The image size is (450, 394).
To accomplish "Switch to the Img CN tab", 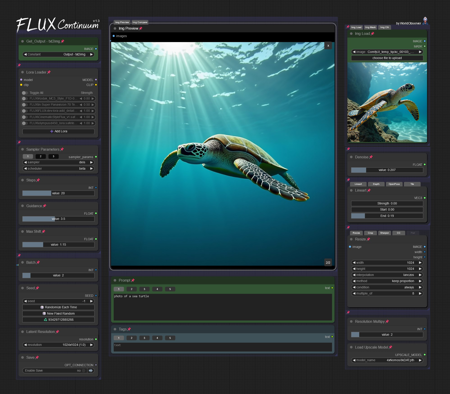I will 384,27.
